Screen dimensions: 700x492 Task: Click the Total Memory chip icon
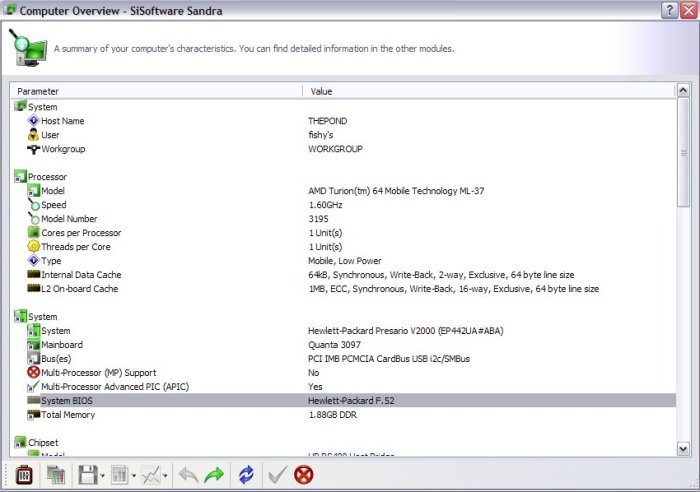pos(33,415)
